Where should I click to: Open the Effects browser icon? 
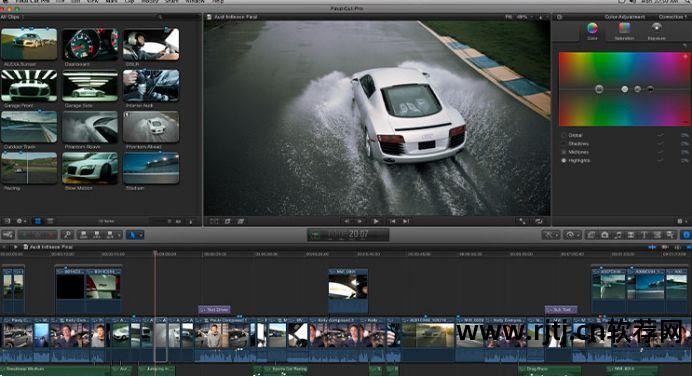click(590, 235)
